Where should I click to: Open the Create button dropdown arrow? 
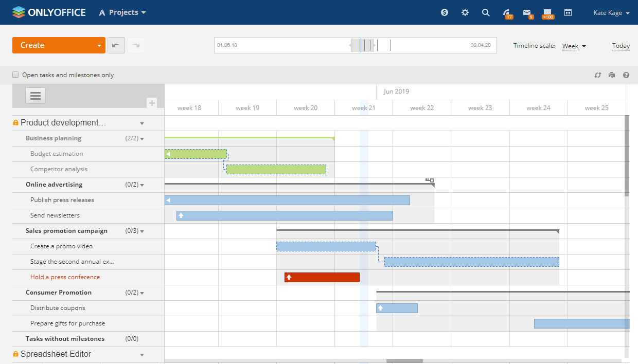pos(99,45)
